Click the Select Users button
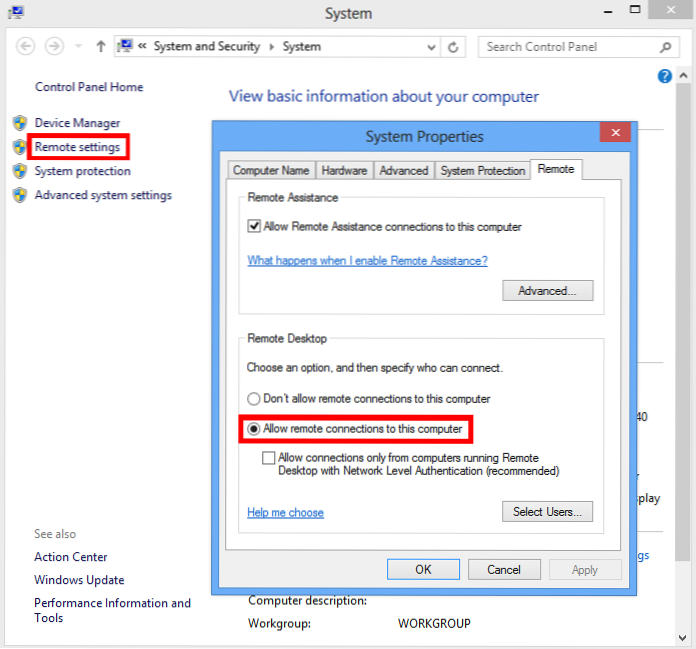 coord(547,512)
